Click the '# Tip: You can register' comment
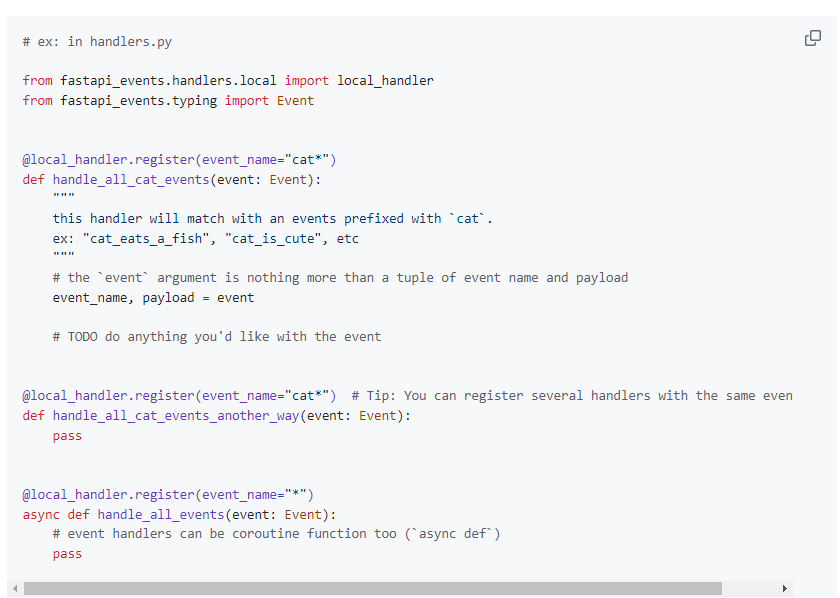This screenshot has height=598, width=840. pos(572,395)
